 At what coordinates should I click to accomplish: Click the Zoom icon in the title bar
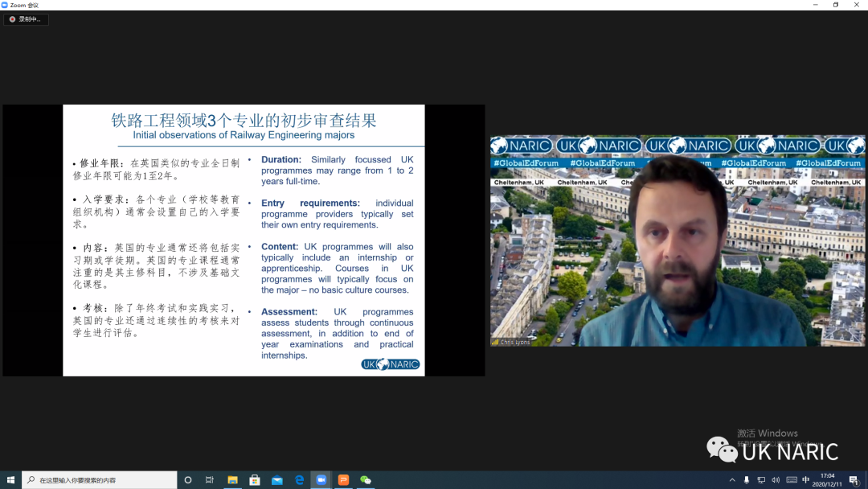[6, 4]
